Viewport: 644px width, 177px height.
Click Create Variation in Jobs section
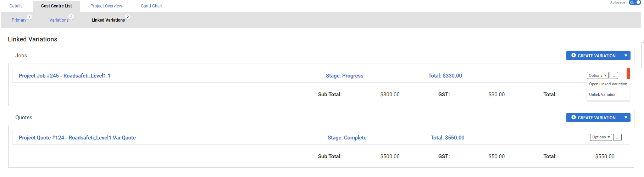tap(594, 56)
